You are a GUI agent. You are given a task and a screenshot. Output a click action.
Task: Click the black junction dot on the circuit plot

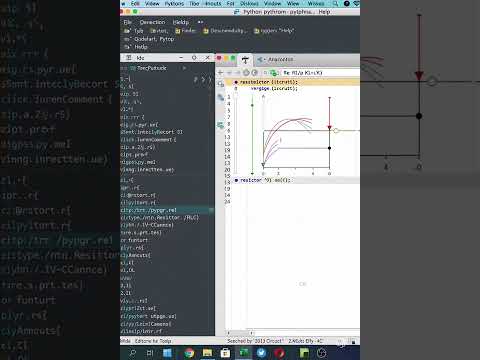[329, 148]
